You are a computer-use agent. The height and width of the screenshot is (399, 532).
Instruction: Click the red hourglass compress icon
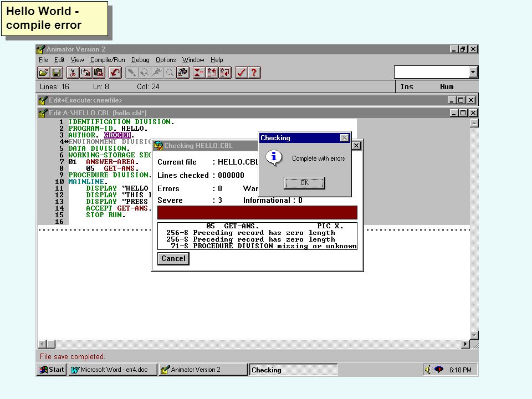click(x=199, y=73)
